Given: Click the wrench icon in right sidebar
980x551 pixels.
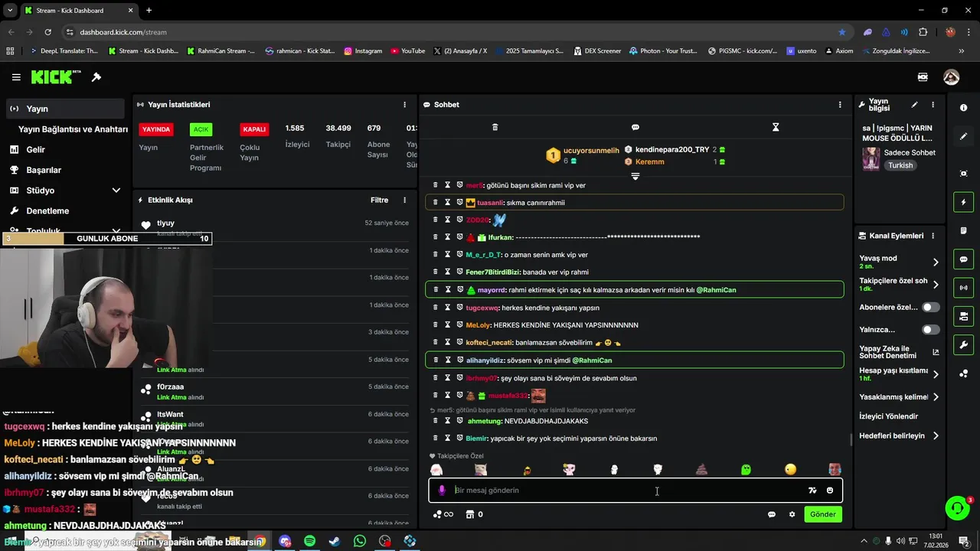Looking at the screenshot, I should click(x=964, y=345).
